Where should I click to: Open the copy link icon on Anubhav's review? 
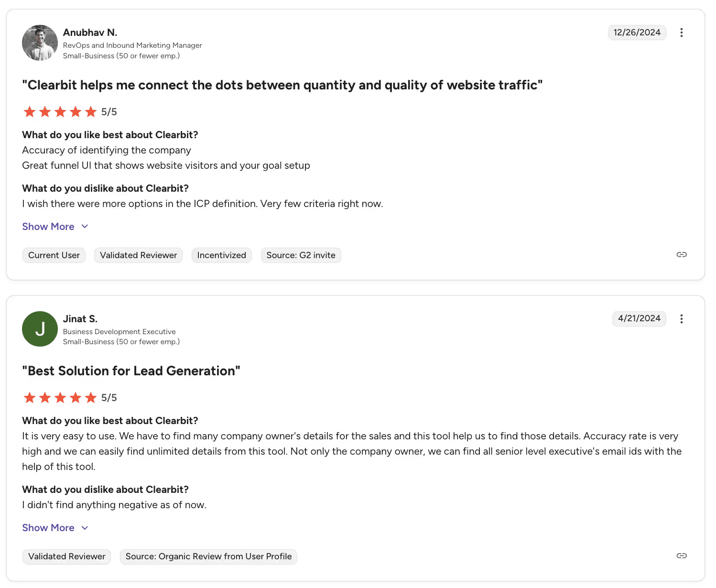[x=682, y=255]
